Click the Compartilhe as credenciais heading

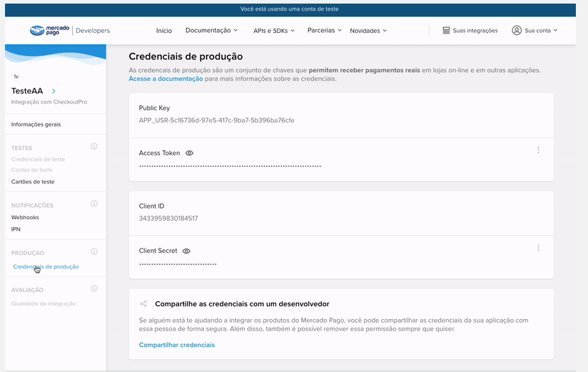(242, 304)
